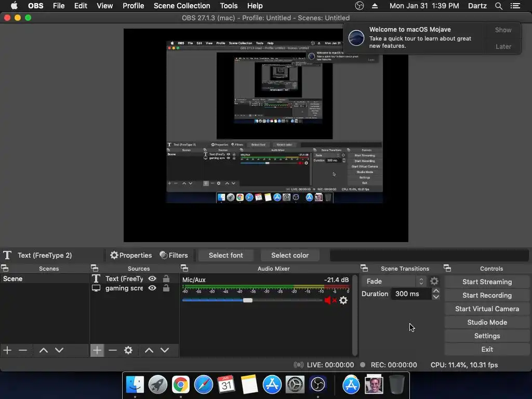
Task: Click the text input field after Select color
Action: (429, 255)
